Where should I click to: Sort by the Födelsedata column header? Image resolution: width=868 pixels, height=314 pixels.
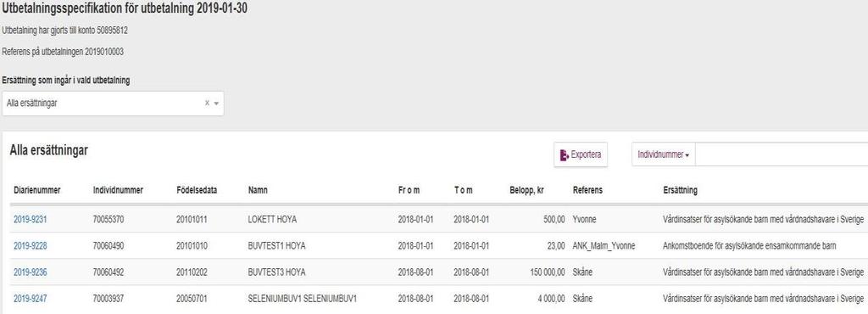tap(197, 190)
